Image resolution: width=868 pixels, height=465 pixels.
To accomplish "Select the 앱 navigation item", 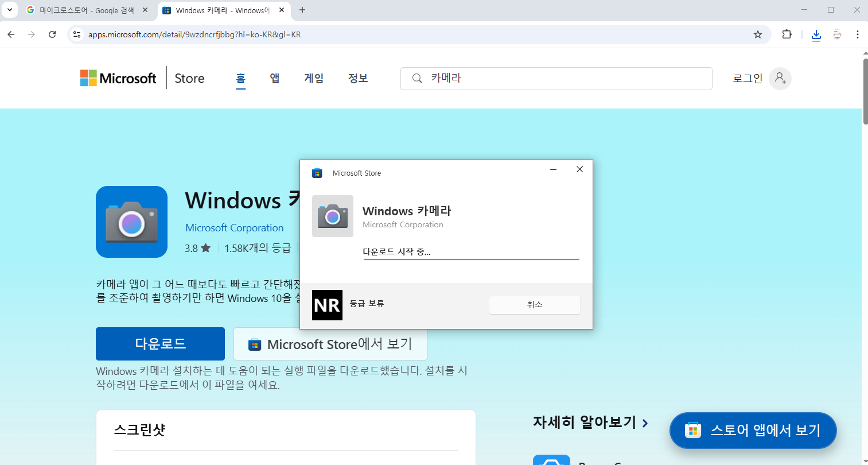I will [x=275, y=78].
